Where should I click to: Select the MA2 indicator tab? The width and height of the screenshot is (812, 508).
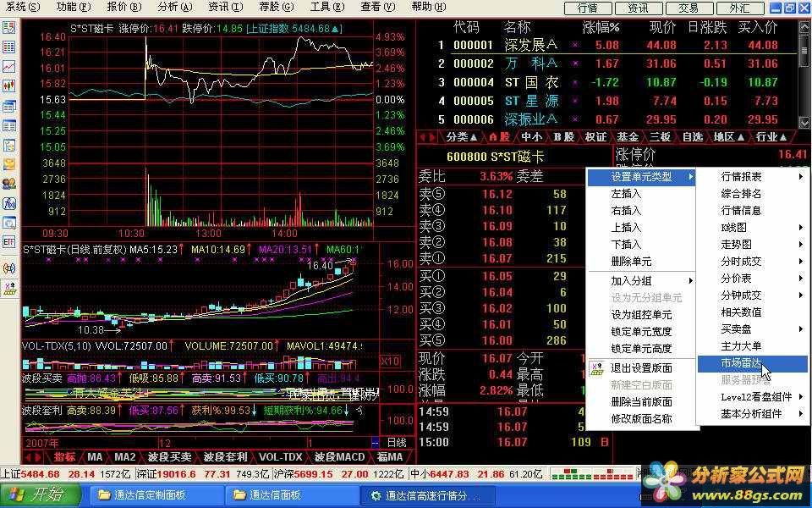coord(125,457)
